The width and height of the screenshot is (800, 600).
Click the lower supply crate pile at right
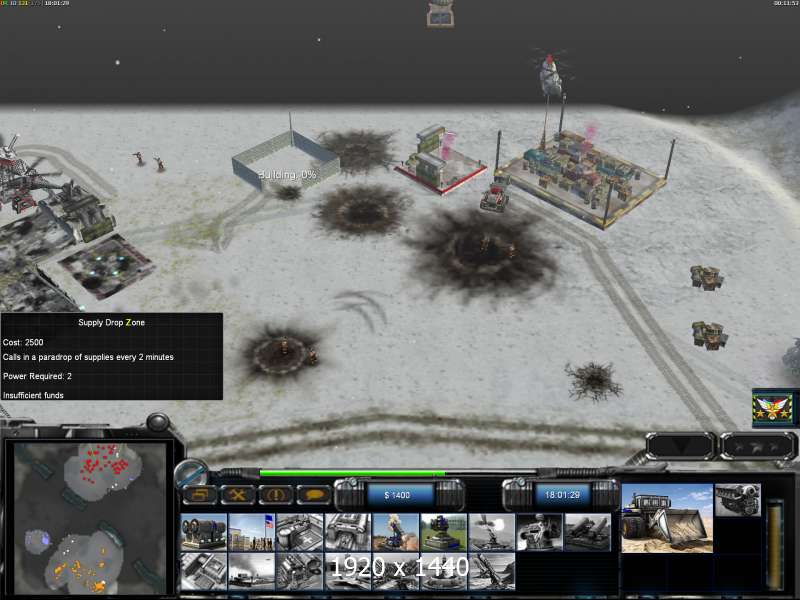pyautogui.click(x=709, y=335)
